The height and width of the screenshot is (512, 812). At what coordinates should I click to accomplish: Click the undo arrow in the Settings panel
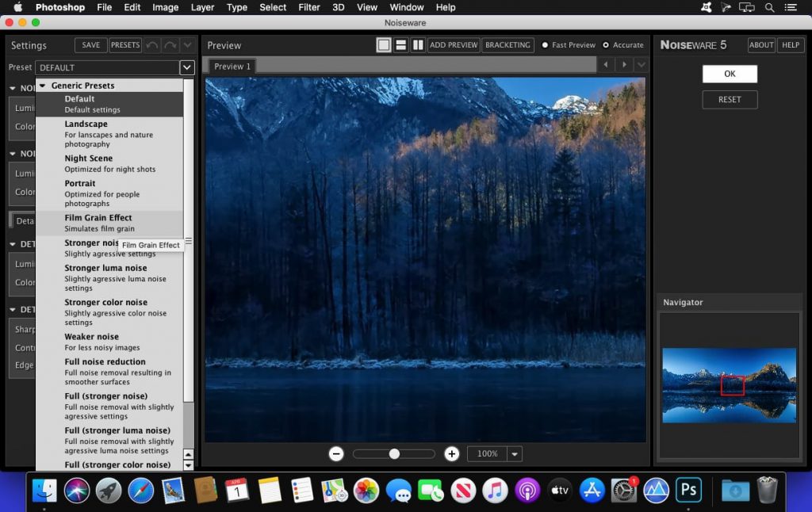152,45
